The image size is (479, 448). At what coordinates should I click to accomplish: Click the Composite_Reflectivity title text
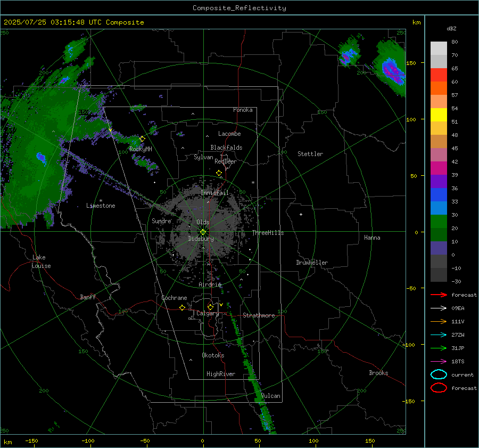point(240,8)
